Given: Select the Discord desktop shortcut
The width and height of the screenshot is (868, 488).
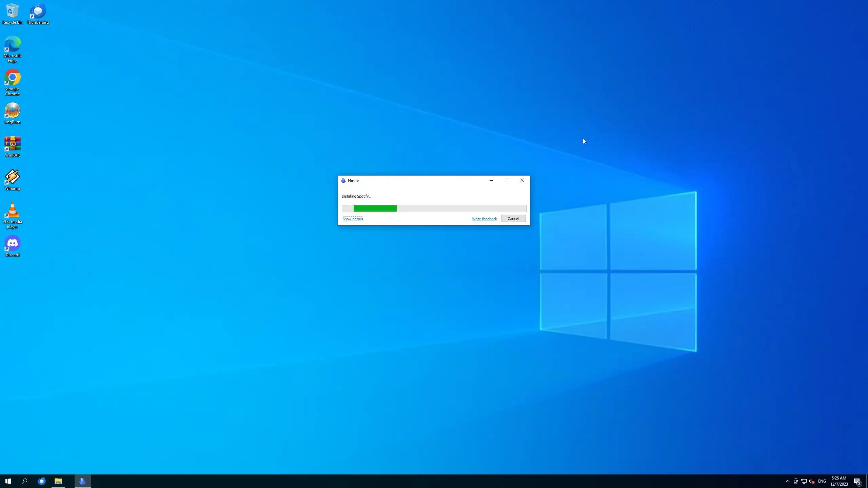Looking at the screenshot, I should point(12,246).
